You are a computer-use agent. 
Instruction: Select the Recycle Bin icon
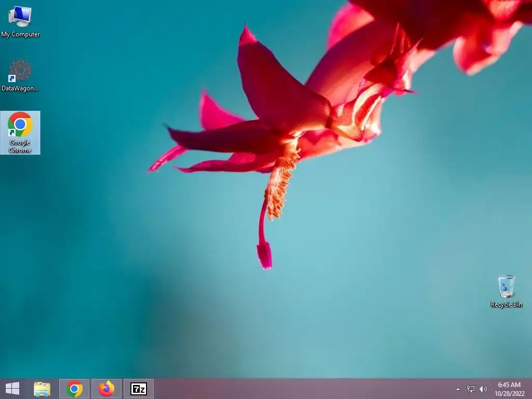point(506,291)
